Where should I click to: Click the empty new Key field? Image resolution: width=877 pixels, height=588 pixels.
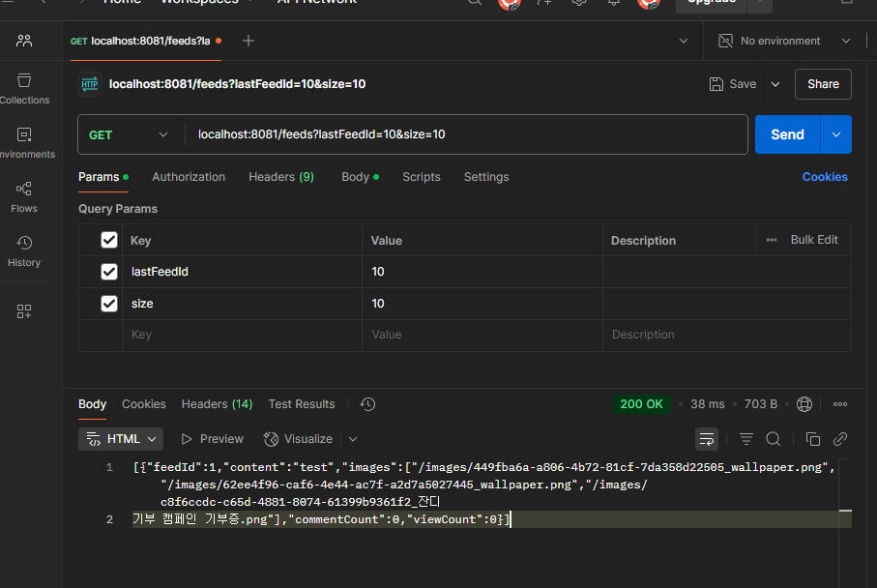pyautogui.click(x=242, y=336)
